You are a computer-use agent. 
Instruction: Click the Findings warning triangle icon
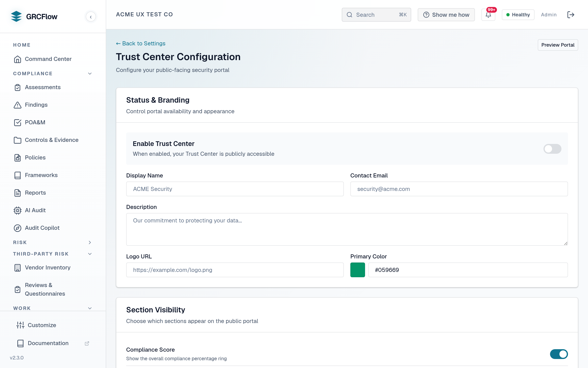[x=18, y=105]
